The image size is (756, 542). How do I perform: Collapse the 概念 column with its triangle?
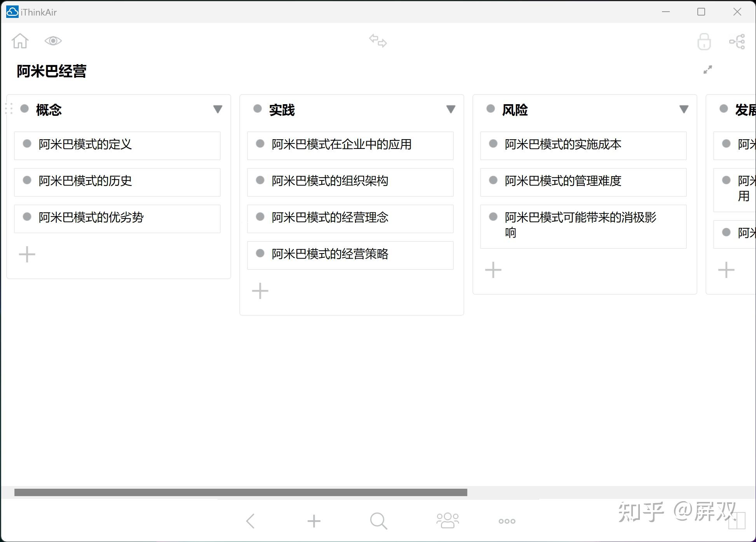tap(218, 109)
